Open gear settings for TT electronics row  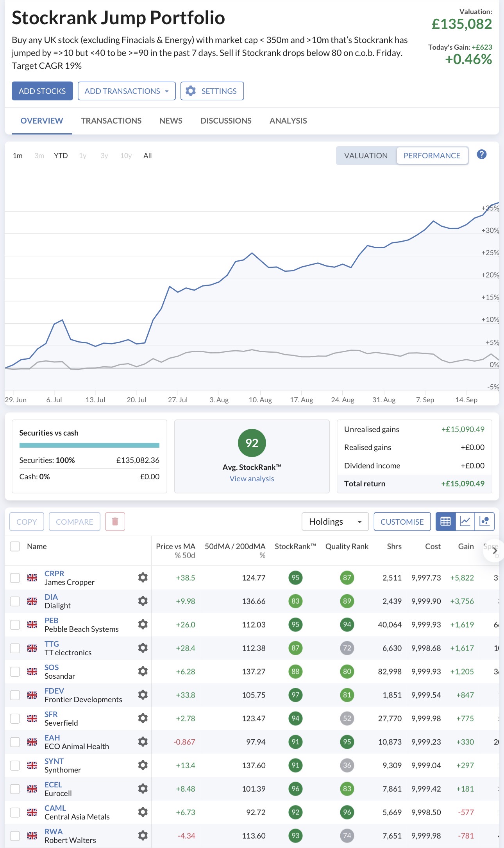[x=143, y=648]
